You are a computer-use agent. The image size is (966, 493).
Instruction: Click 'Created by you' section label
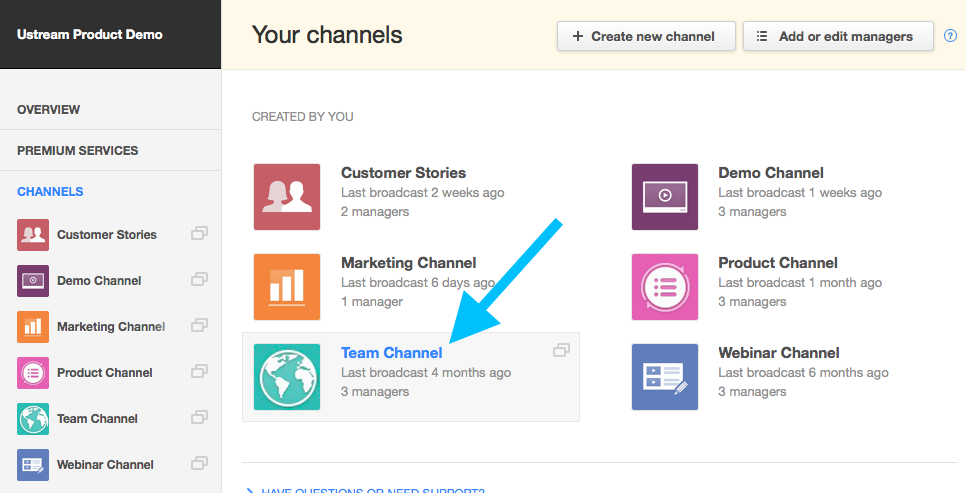[x=302, y=117]
